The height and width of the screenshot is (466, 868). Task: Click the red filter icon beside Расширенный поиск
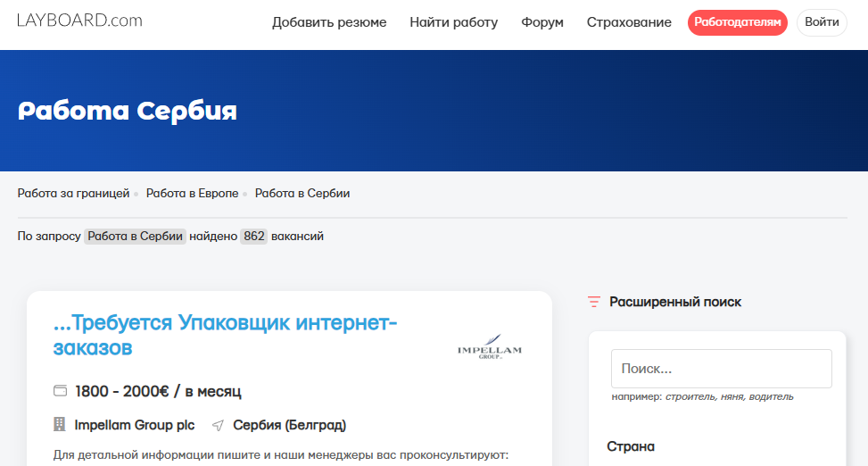(593, 302)
